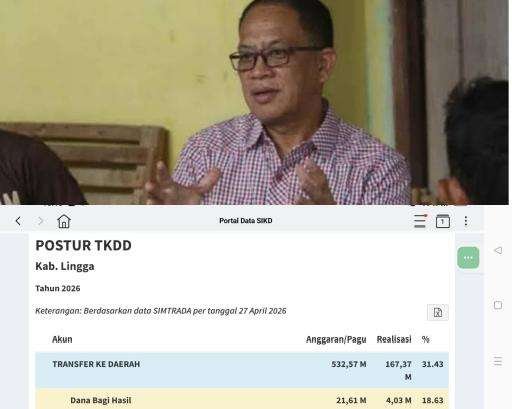Expand the TRANSFER KE DAERAH row
Image resolution: width=512 pixels, height=409 pixels.
242,370
